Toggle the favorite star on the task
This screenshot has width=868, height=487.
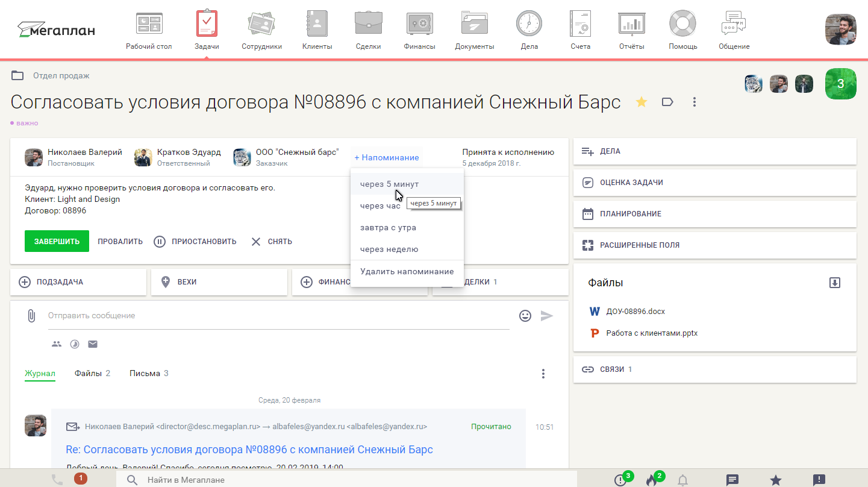point(642,102)
